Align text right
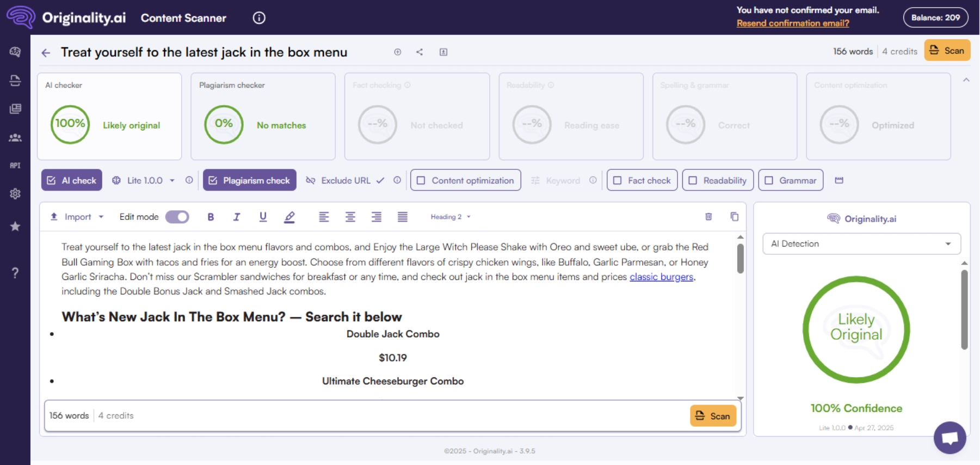 point(377,217)
